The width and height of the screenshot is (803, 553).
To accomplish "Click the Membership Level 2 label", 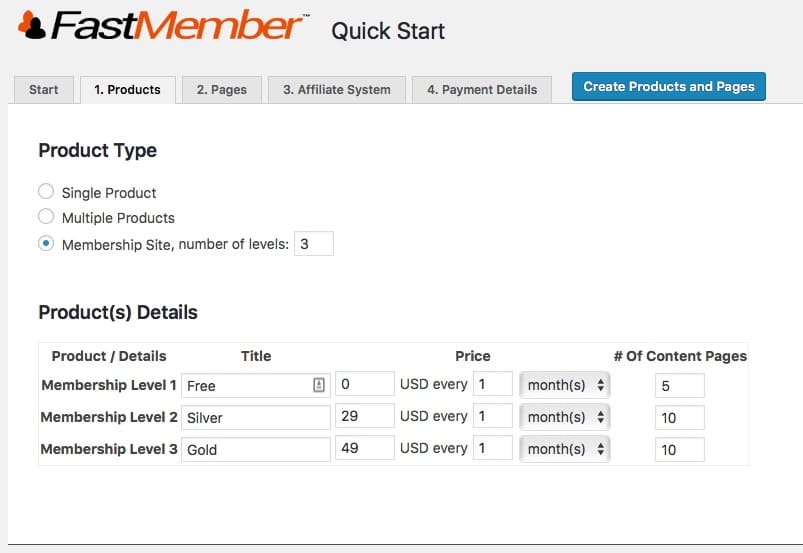I will (109, 417).
